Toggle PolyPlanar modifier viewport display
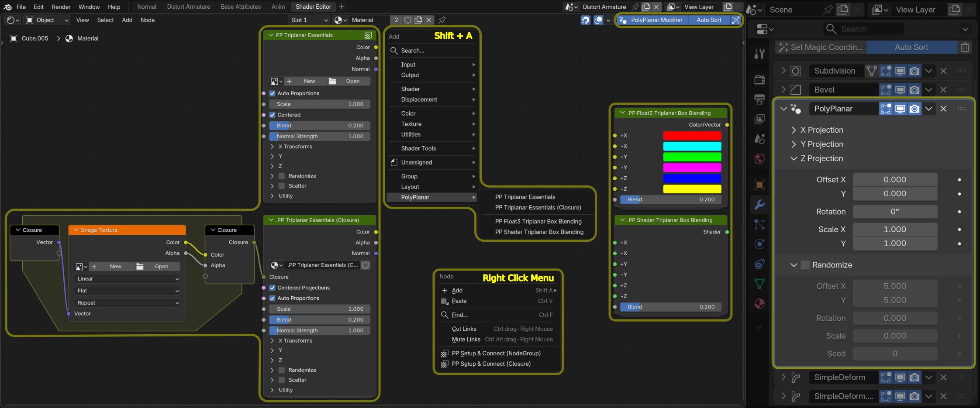 coord(900,109)
